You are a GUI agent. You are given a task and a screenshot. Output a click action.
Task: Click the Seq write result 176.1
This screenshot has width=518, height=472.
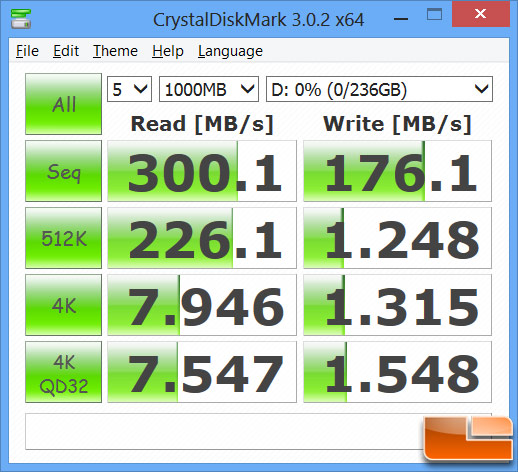pos(397,171)
